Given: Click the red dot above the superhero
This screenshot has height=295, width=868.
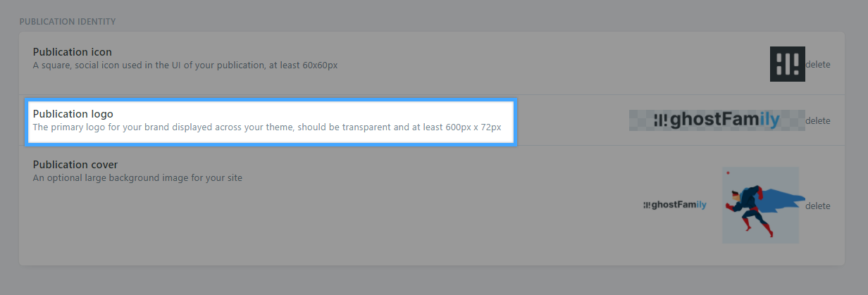Looking at the screenshot, I should 728,173.
